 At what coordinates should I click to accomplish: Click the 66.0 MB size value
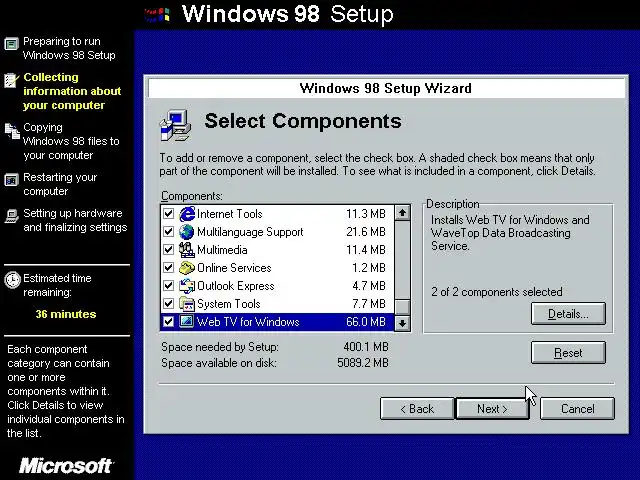[x=366, y=322]
